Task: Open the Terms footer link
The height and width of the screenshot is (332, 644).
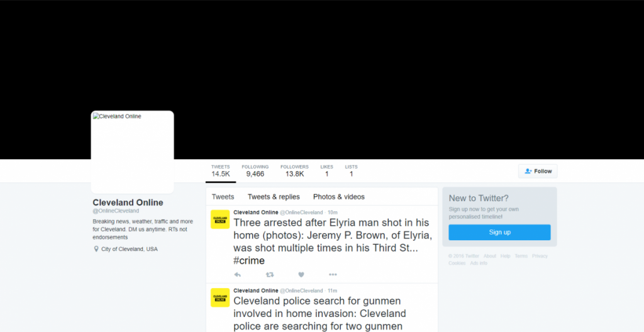Action: [521, 256]
